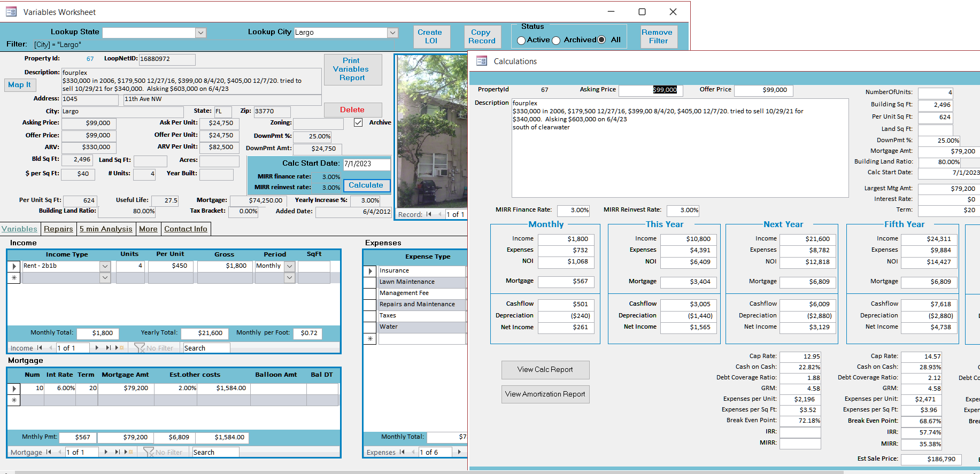980x474 pixels.
Task: Switch to the Repairs tab
Action: tap(58, 229)
